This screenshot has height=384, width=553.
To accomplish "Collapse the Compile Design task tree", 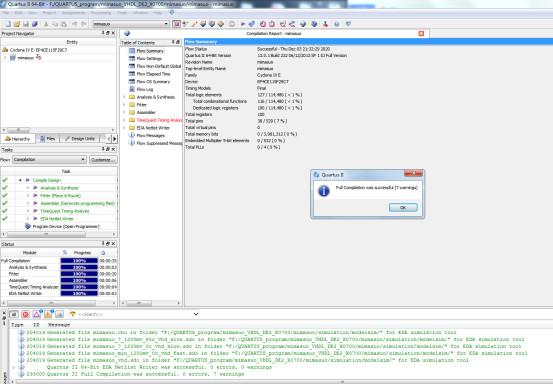I will pyautogui.click(x=20, y=180).
